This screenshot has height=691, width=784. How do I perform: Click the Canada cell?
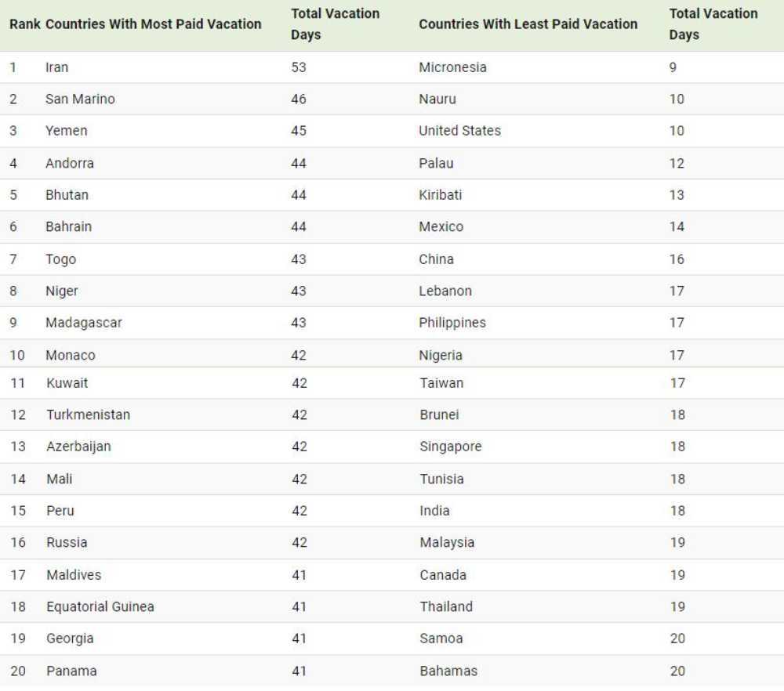[443, 574]
